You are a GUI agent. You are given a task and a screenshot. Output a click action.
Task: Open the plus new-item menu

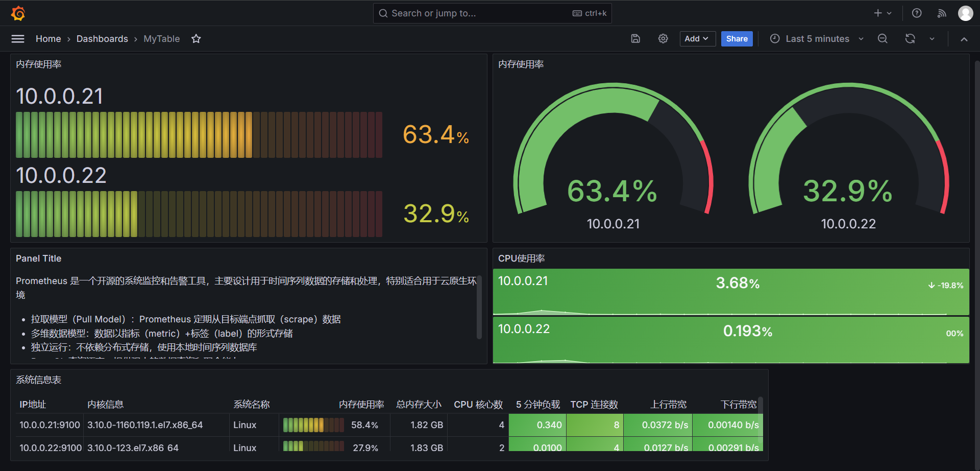point(882,13)
